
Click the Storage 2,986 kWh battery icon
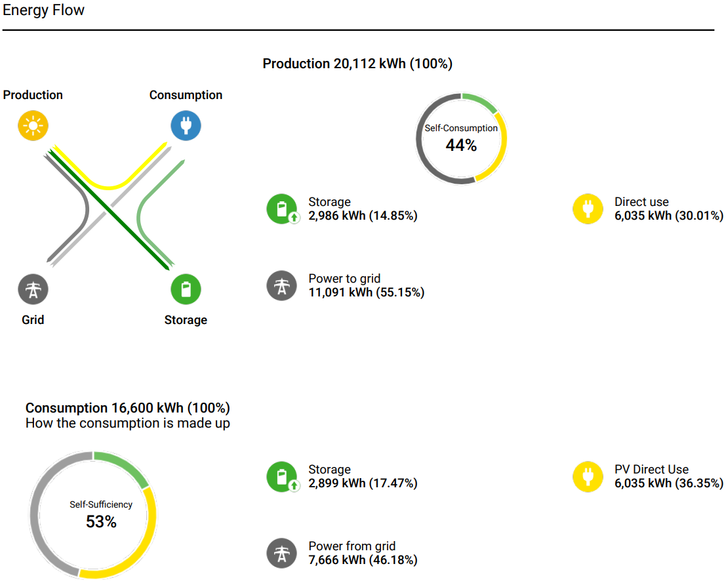click(282, 209)
